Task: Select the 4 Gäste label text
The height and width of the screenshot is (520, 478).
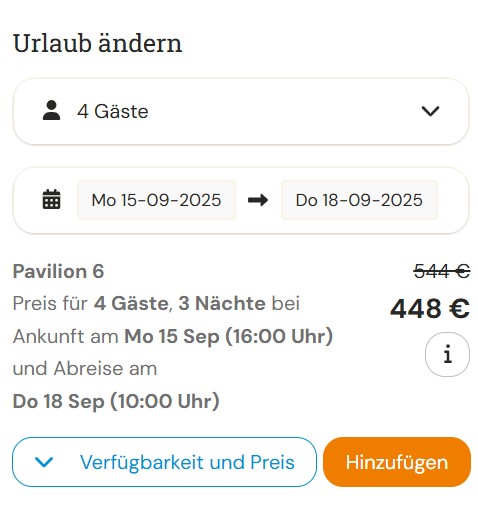Action: [113, 111]
